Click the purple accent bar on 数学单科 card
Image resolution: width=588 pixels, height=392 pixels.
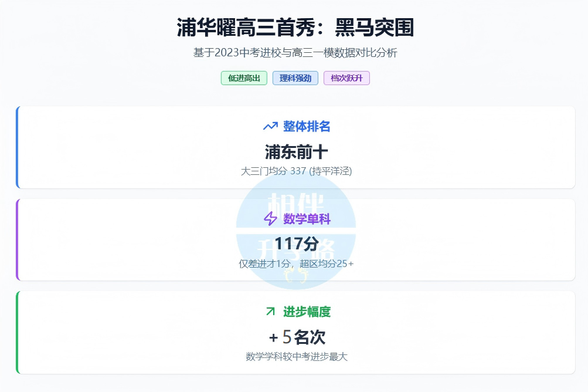point(18,239)
